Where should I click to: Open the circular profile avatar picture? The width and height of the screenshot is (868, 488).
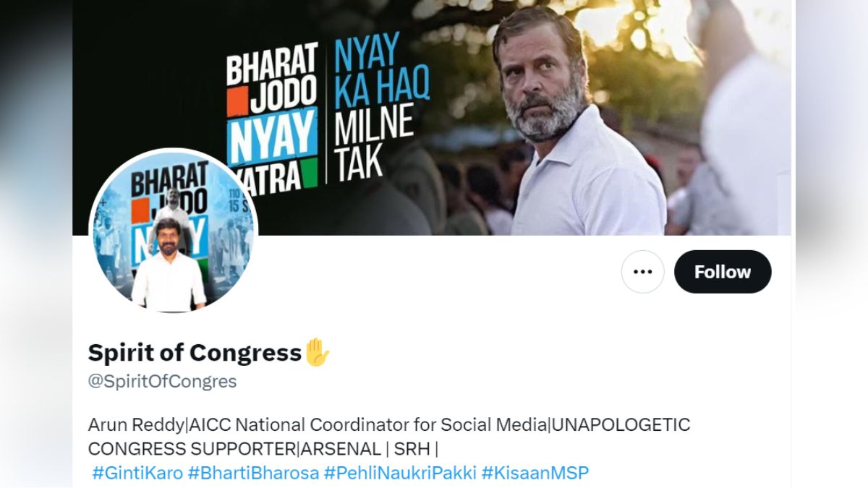(x=172, y=232)
